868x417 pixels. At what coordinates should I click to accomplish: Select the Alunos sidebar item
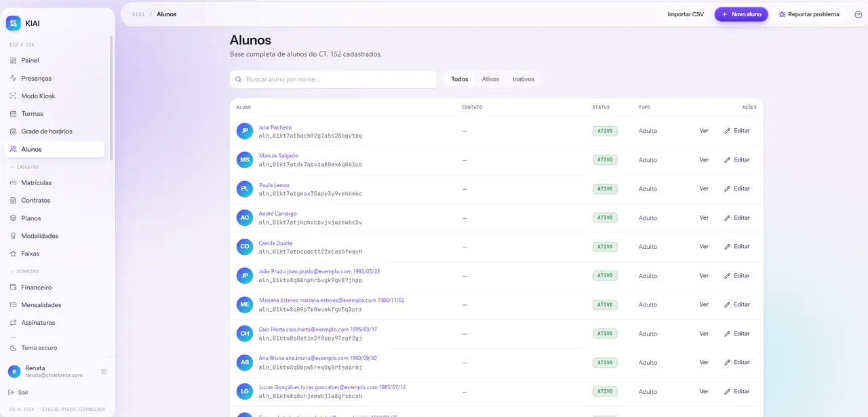pyautogui.click(x=54, y=149)
